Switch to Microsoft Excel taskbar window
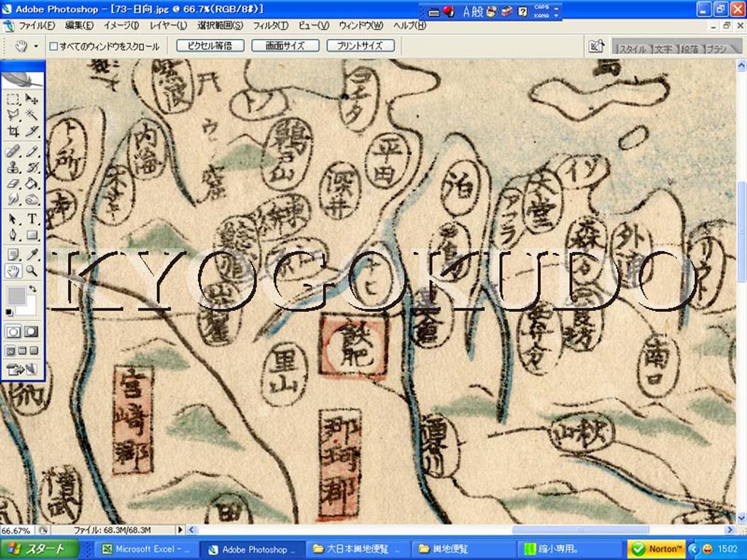Image resolution: width=747 pixels, height=560 pixels. tap(145, 549)
